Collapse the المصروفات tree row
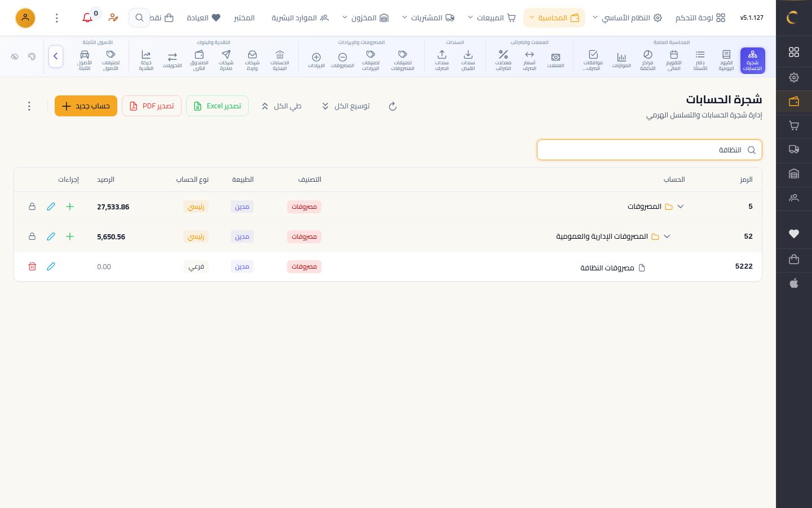Viewport: 812px width, 508px height. point(681,207)
